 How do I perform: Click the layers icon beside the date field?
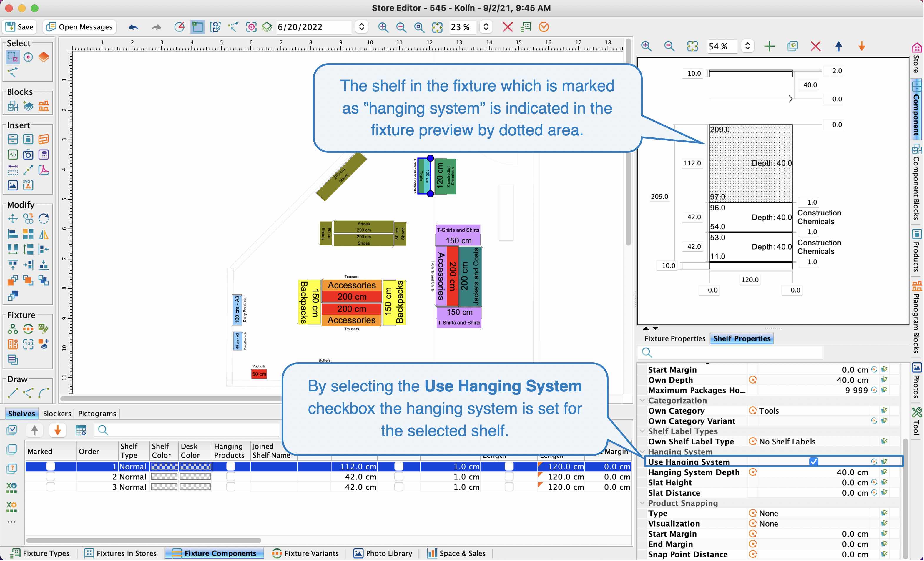267,27
